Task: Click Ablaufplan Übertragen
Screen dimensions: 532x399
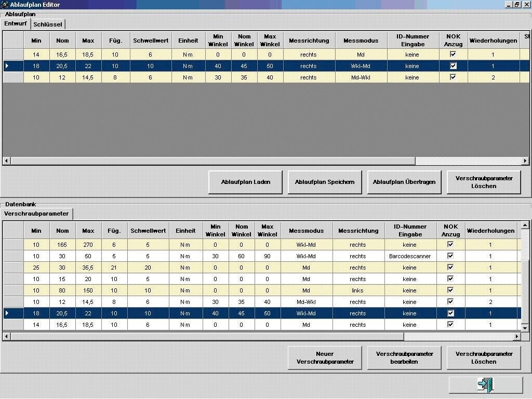Action: (404, 182)
